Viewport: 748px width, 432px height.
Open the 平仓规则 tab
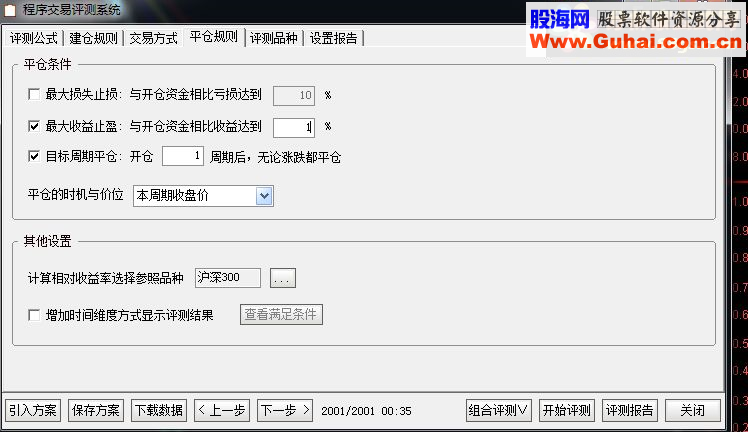(213, 37)
